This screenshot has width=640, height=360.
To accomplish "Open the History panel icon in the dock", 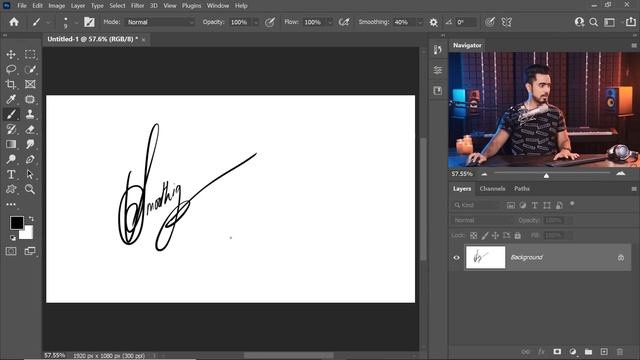I will pyautogui.click(x=438, y=50).
